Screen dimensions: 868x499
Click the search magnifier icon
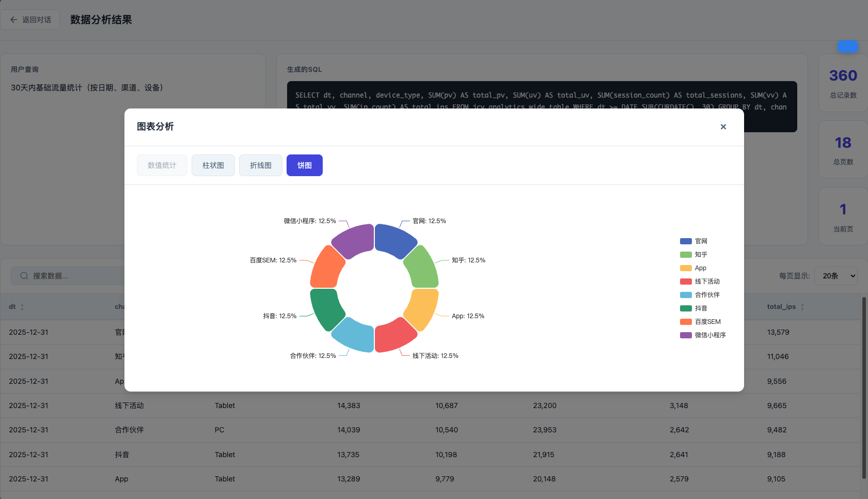(24, 276)
